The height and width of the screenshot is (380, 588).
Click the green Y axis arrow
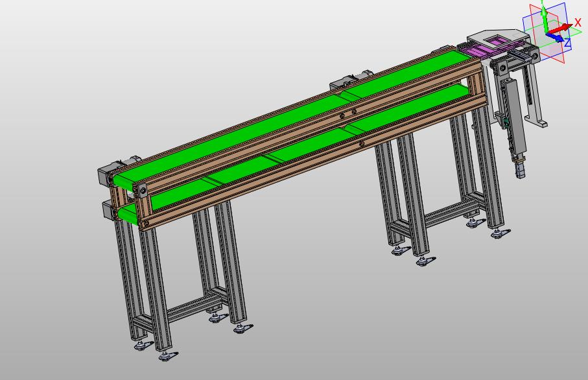tap(544, 19)
